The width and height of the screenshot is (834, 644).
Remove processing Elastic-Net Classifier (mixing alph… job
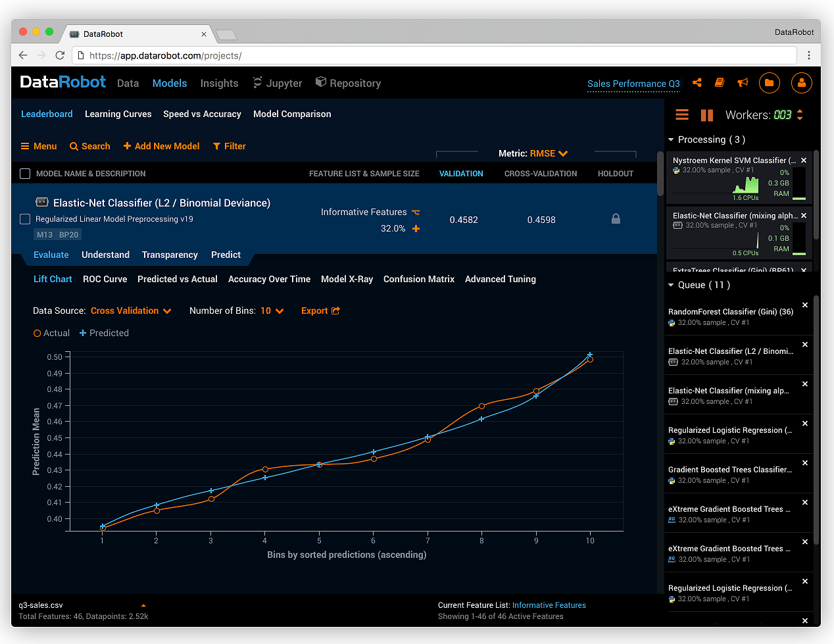point(804,215)
